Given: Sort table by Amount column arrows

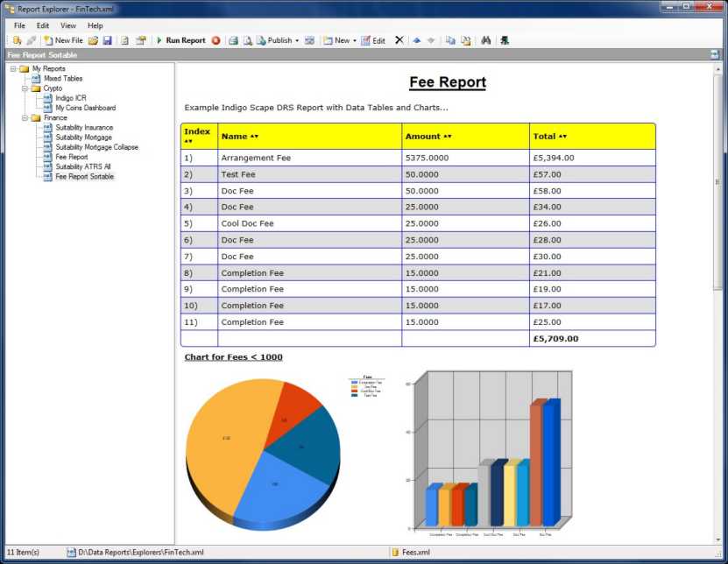Looking at the screenshot, I should tap(448, 137).
